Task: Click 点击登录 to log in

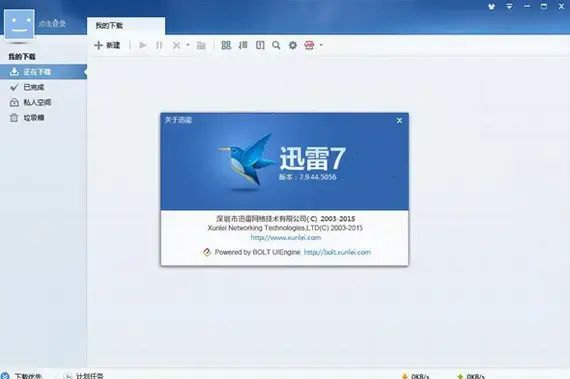Action: (x=52, y=24)
